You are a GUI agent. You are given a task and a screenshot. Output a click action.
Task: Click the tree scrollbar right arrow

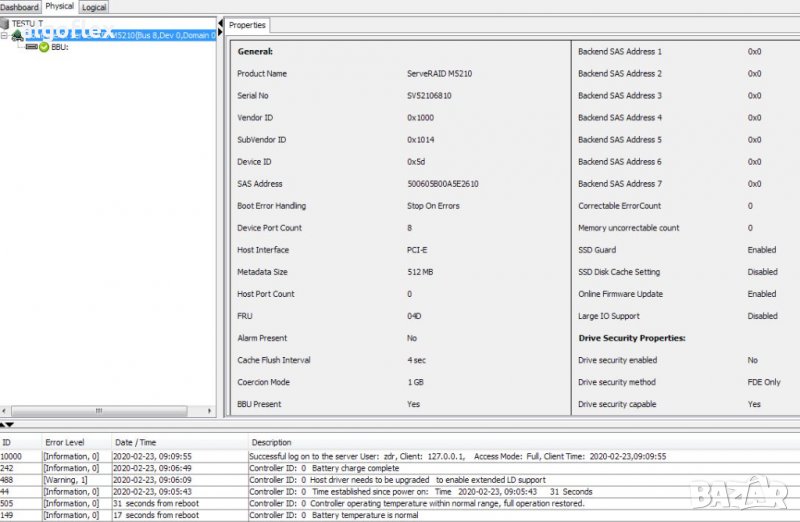211,411
